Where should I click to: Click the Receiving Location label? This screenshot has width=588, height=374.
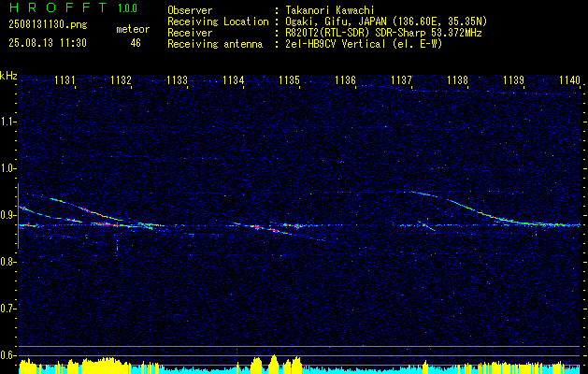218,22
